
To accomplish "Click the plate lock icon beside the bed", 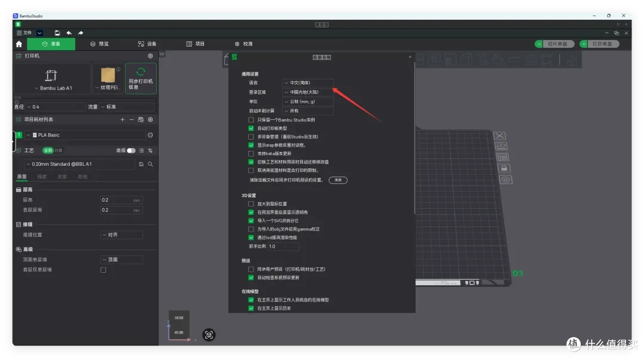I will click(504, 168).
